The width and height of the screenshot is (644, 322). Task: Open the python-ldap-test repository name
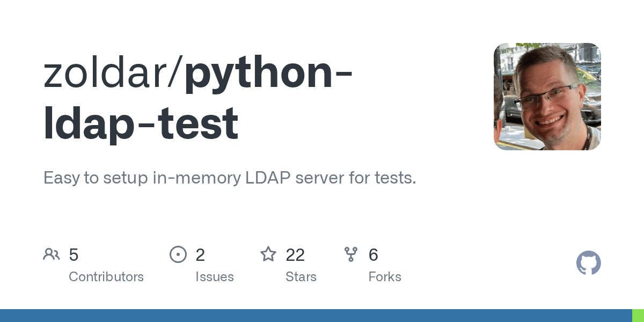(x=198, y=100)
